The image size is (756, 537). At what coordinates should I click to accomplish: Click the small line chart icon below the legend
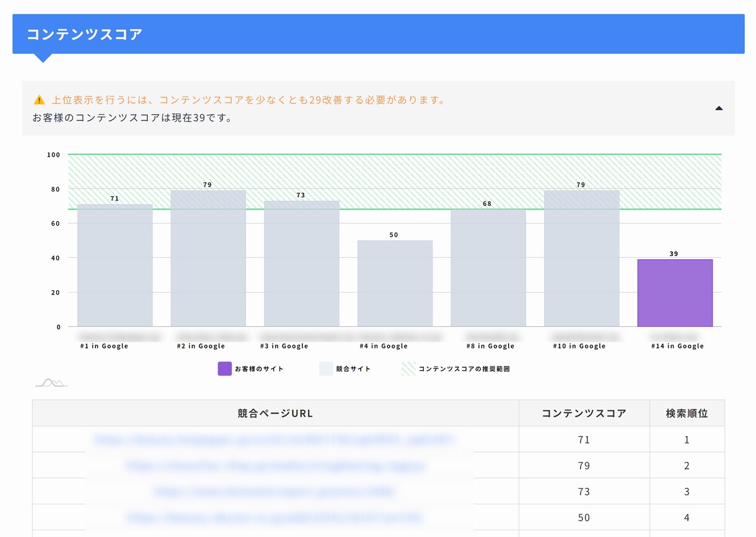51,383
